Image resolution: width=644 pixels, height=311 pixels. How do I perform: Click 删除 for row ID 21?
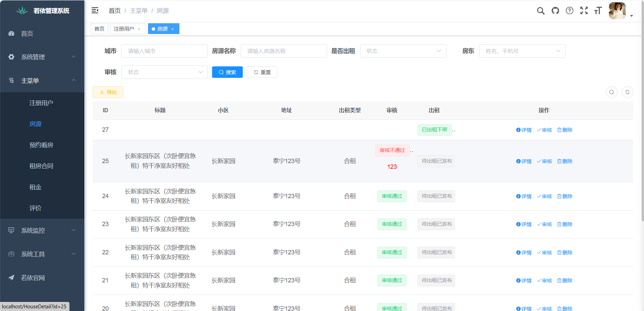[x=565, y=280]
